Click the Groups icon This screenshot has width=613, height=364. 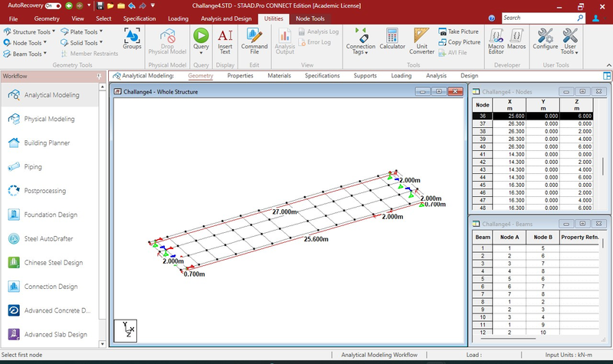[x=132, y=38]
